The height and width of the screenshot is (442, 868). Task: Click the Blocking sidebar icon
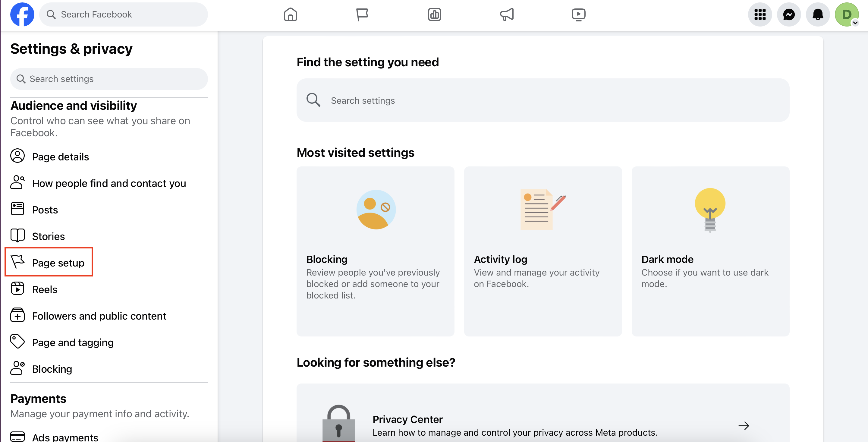click(17, 368)
